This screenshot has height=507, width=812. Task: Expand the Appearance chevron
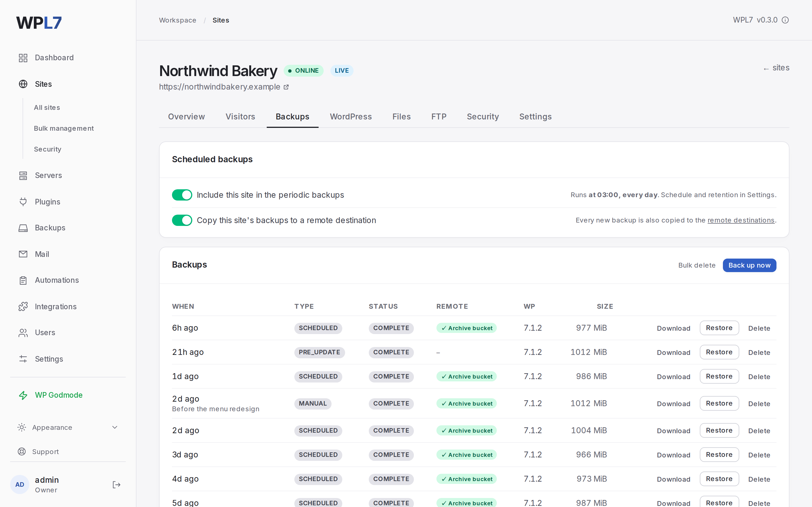coord(115,427)
